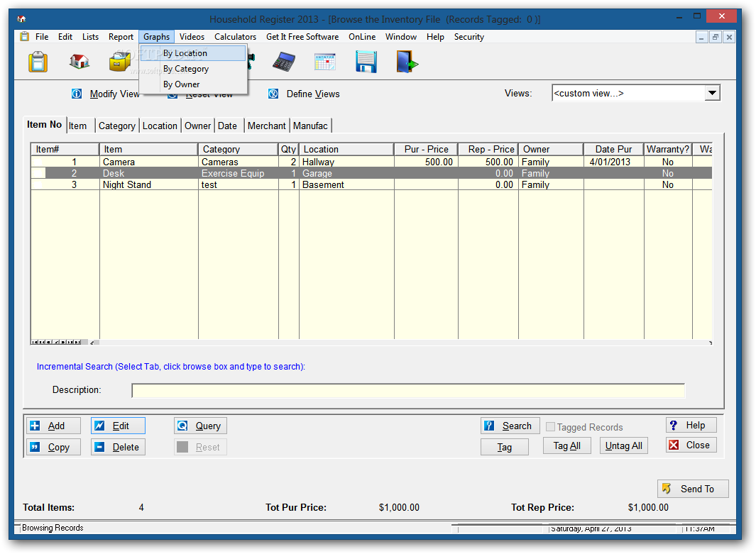Click the Modify View info icon

(x=77, y=94)
